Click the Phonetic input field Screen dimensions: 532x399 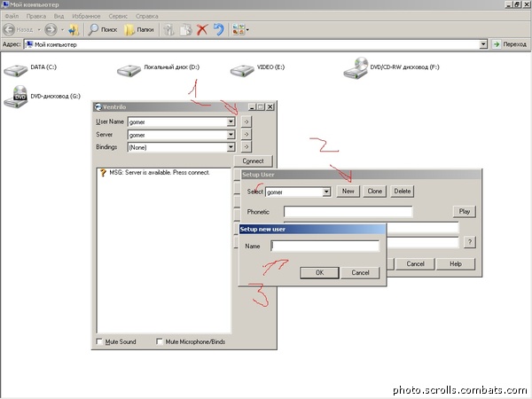(348, 211)
